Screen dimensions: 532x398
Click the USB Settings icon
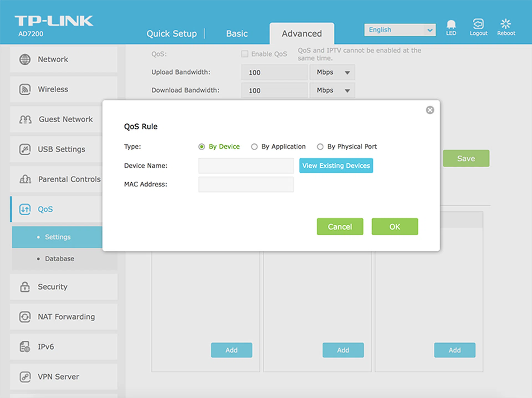25,149
